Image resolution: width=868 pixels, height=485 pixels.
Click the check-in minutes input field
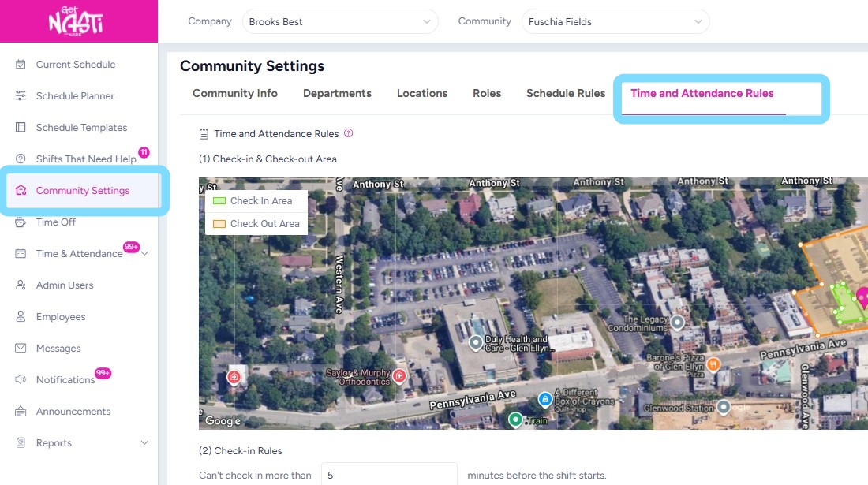click(389, 475)
